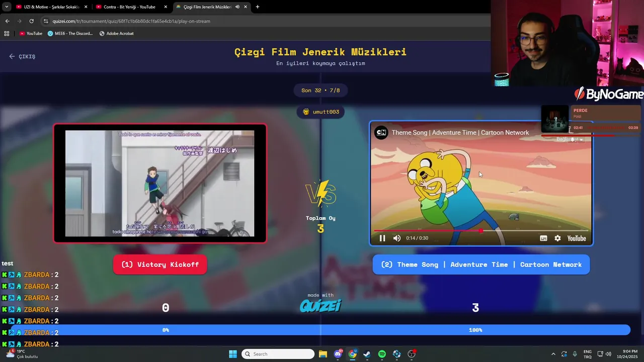This screenshot has width=644, height=362.
Task: Switch the ENG TRQ input language
Action: click(587, 354)
